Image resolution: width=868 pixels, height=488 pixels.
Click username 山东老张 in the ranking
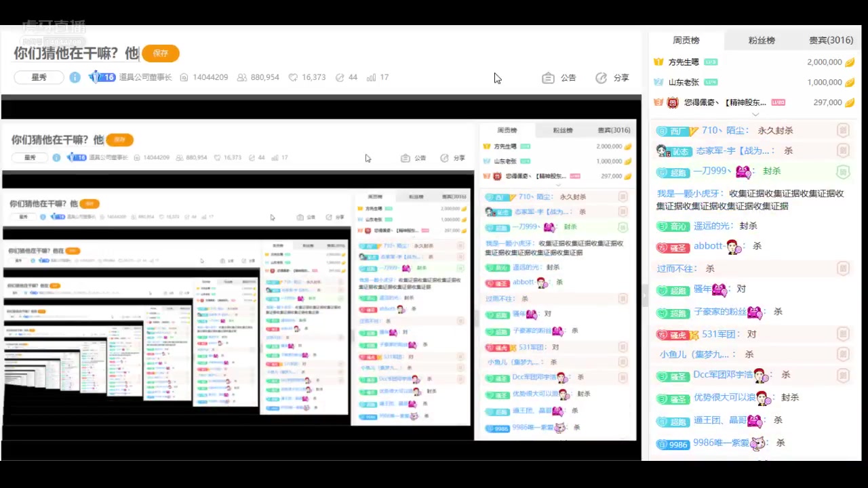pyautogui.click(x=684, y=82)
